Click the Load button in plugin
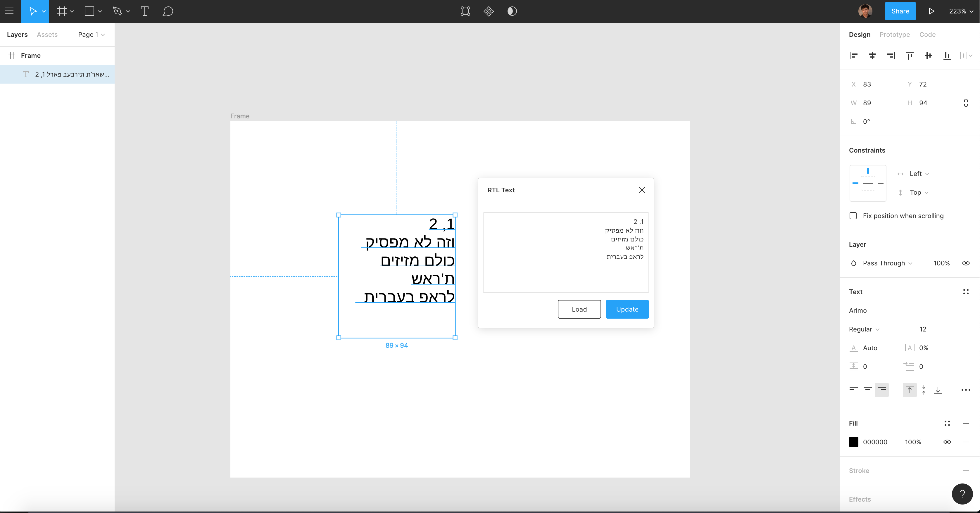Screen dimensions: 980x513 pos(579,309)
